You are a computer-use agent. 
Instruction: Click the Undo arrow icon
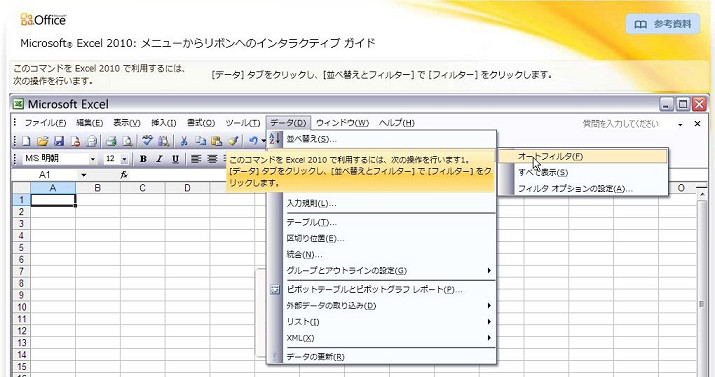point(254,141)
